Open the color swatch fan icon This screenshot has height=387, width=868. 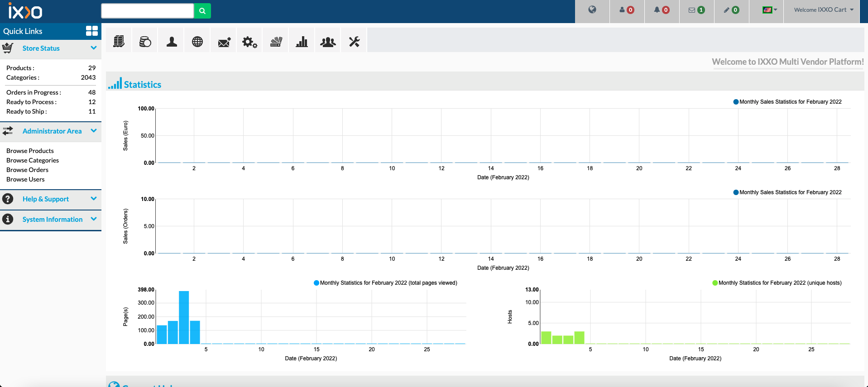[x=276, y=42]
